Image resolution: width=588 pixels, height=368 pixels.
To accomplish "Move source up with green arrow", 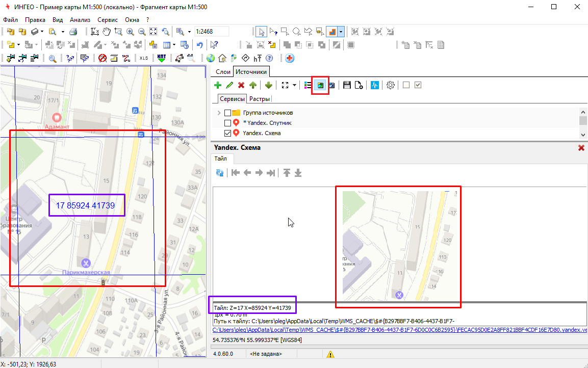I will click(253, 85).
